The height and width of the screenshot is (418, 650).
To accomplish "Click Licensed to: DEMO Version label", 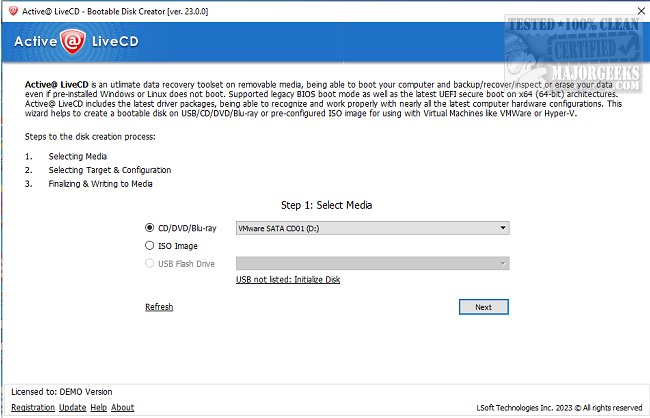I will [x=62, y=392].
